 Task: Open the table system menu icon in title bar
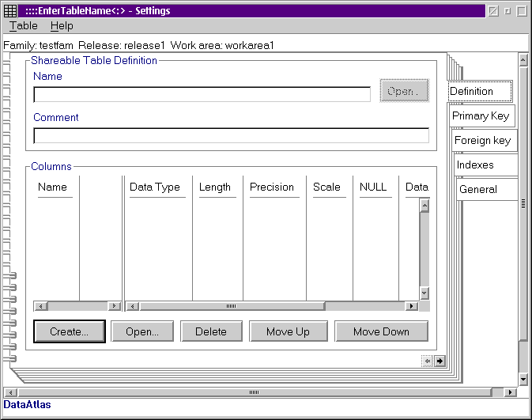(10, 11)
